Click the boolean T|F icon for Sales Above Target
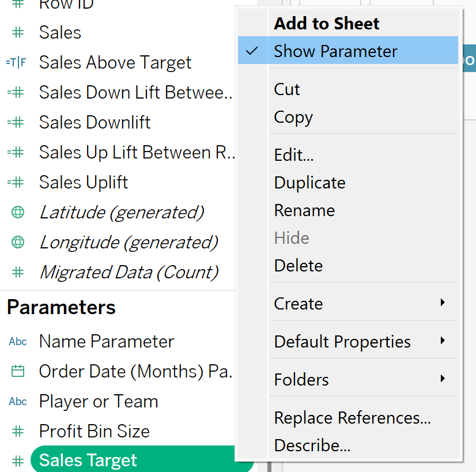This screenshot has width=476, height=472. pyautogui.click(x=16, y=62)
